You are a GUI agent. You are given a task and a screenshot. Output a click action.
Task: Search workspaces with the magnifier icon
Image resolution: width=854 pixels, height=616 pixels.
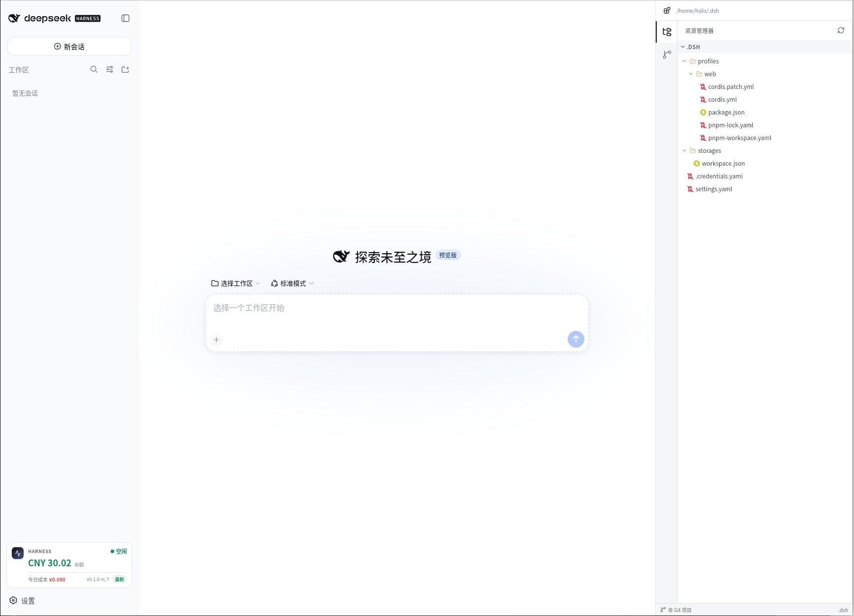tap(94, 69)
